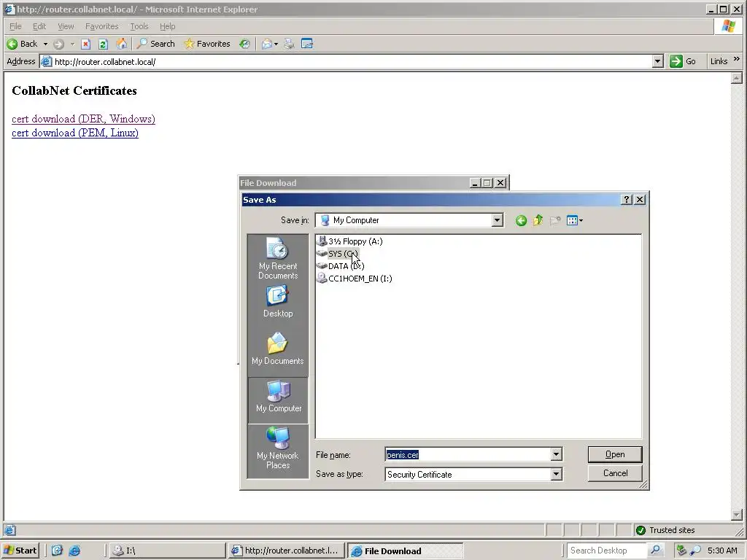Screen dimensions: 747x560
Task: Launch Internet Explorer from quick launch
Action: tap(75, 551)
